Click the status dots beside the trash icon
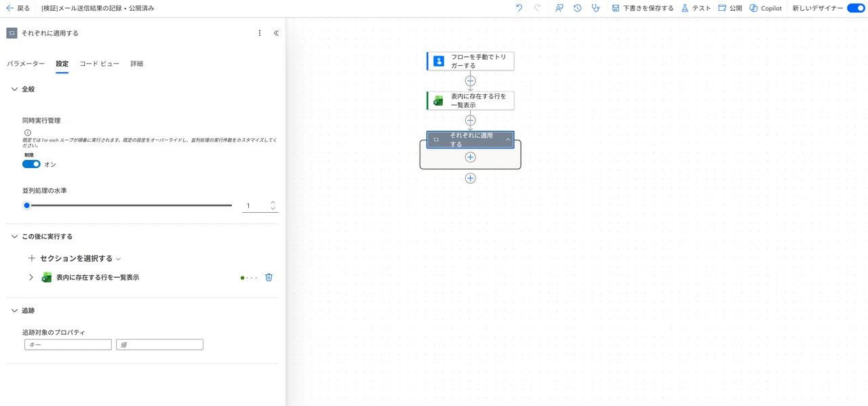The width and height of the screenshot is (868, 406). coord(249,278)
